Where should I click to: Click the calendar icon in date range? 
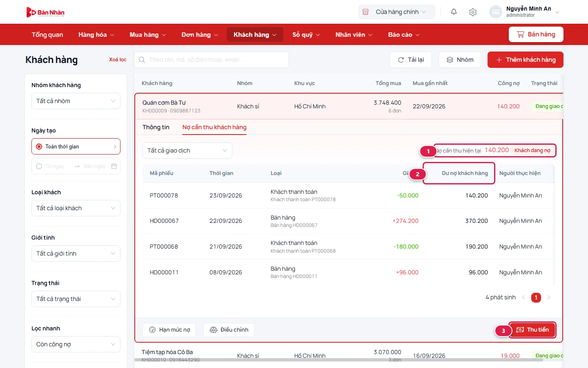click(114, 166)
